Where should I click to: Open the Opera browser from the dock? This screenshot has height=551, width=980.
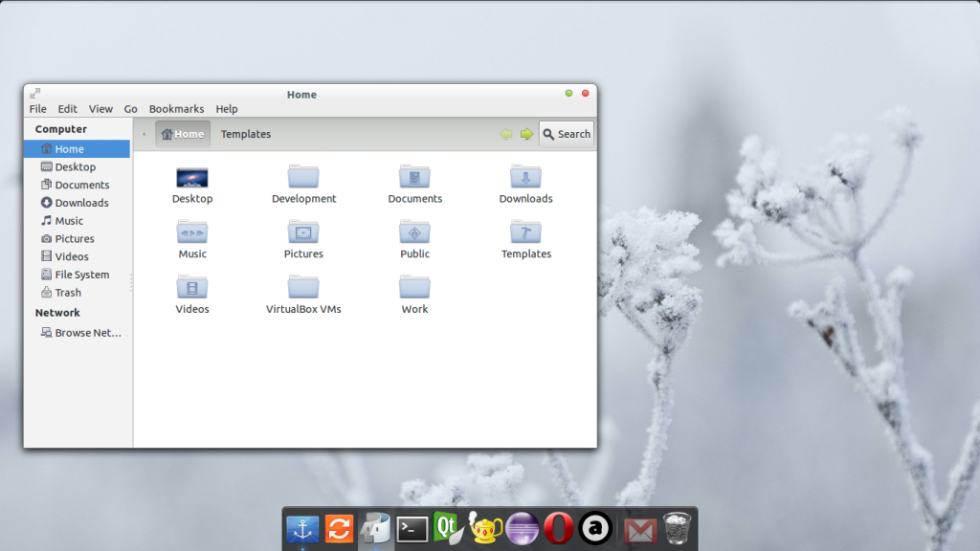(559, 528)
